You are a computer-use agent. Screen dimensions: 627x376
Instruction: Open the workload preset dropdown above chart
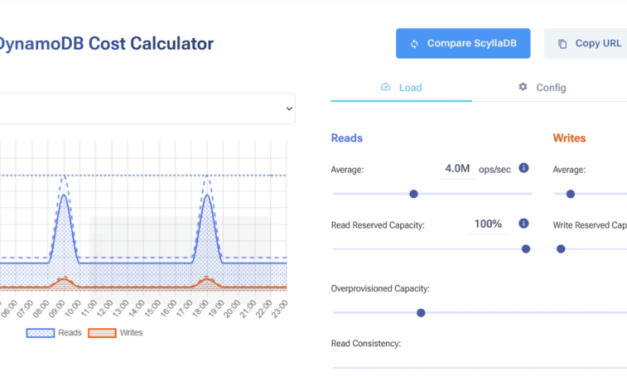(x=147, y=109)
